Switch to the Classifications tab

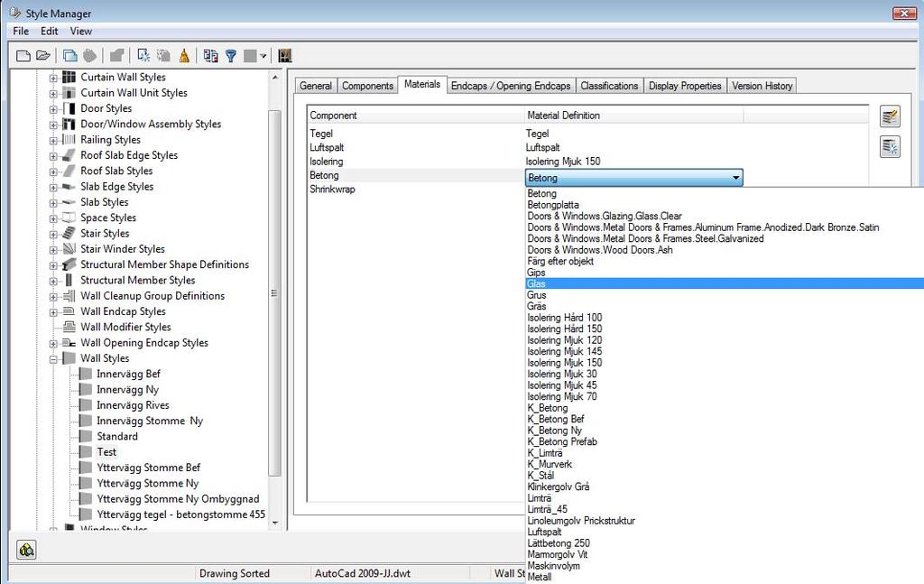609,86
